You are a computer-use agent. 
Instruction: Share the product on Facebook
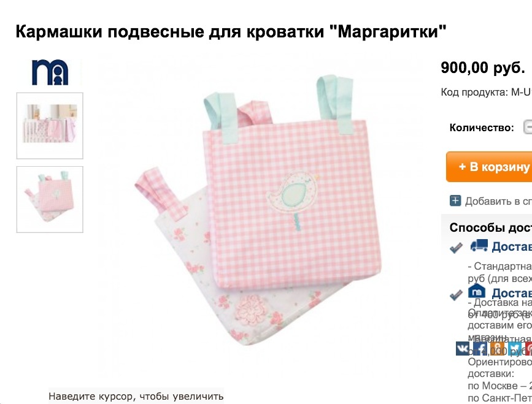pos(480,348)
